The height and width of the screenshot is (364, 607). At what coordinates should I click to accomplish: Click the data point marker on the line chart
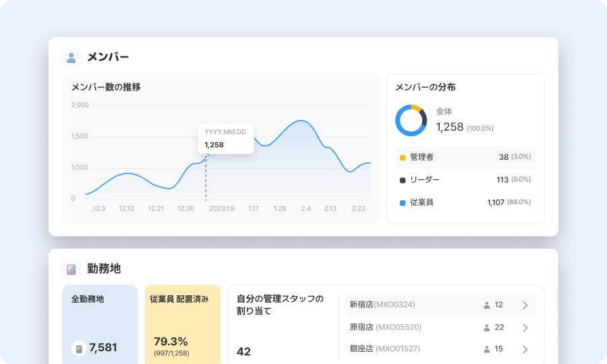[x=206, y=156]
